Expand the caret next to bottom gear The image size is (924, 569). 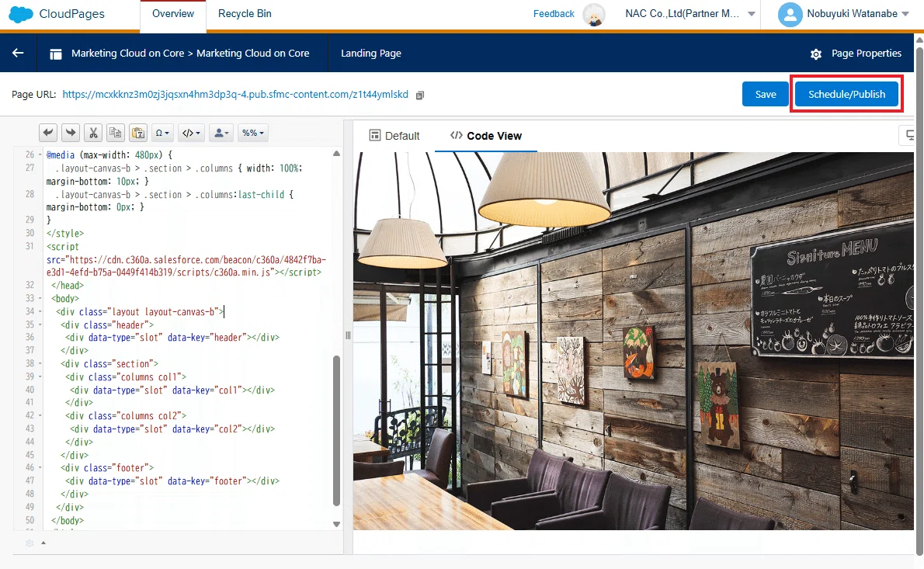click(x=43, y=543)
